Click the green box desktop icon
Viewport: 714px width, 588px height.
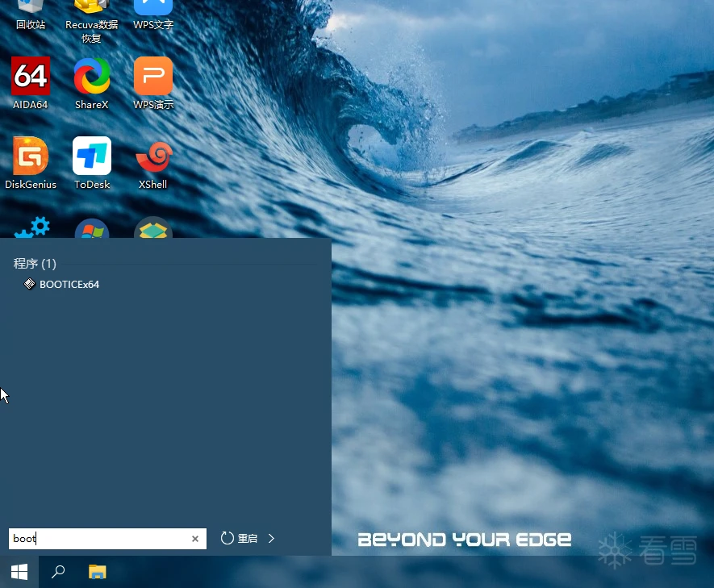153,227
